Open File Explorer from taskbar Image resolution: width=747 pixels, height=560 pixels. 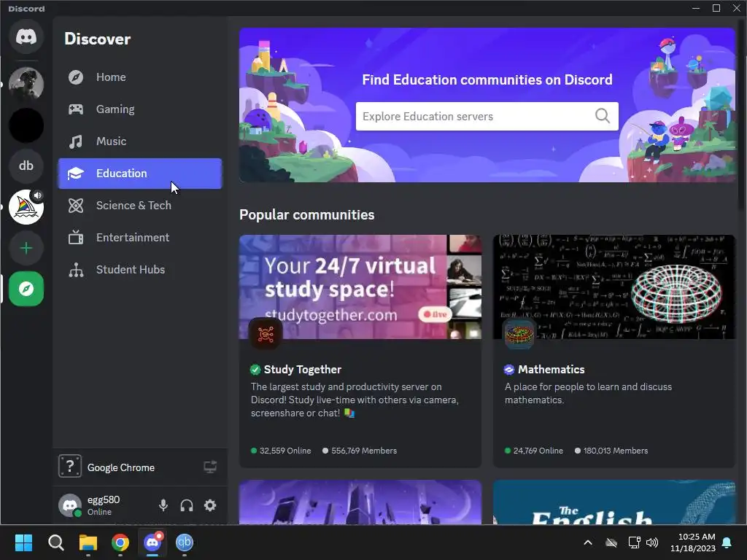coord(88,542)
